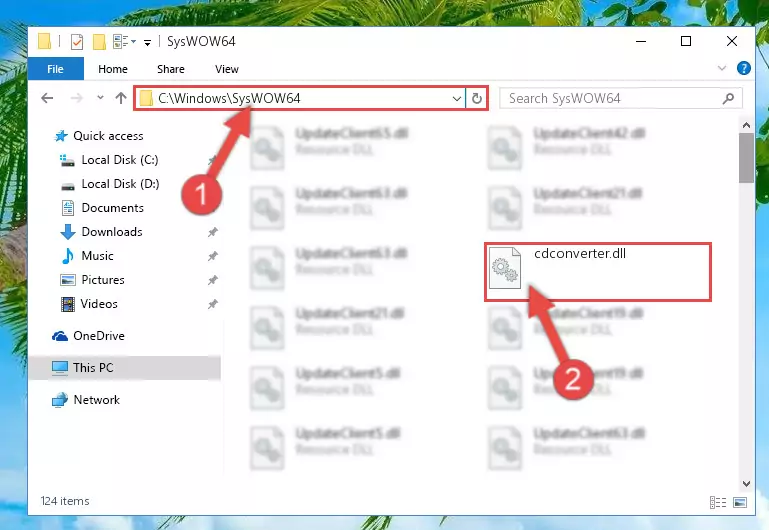Click the cdconverter.dll gear file icon
The image size is (769, 530).
[x=505, y=268]
